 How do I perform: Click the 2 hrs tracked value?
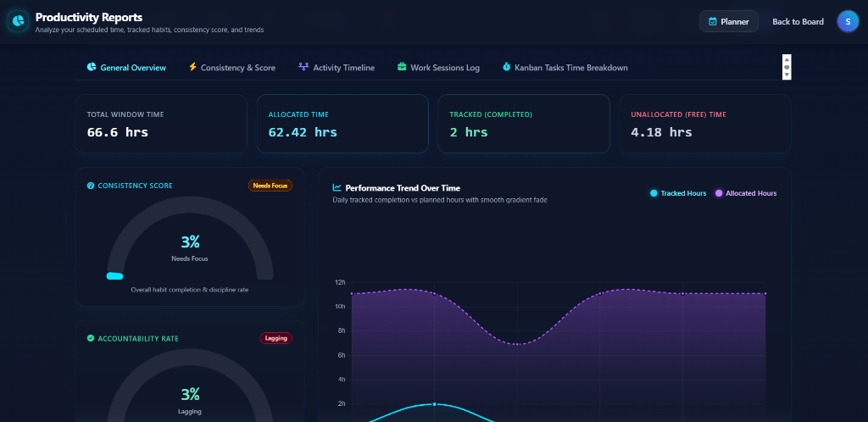(x=468, y=132)
